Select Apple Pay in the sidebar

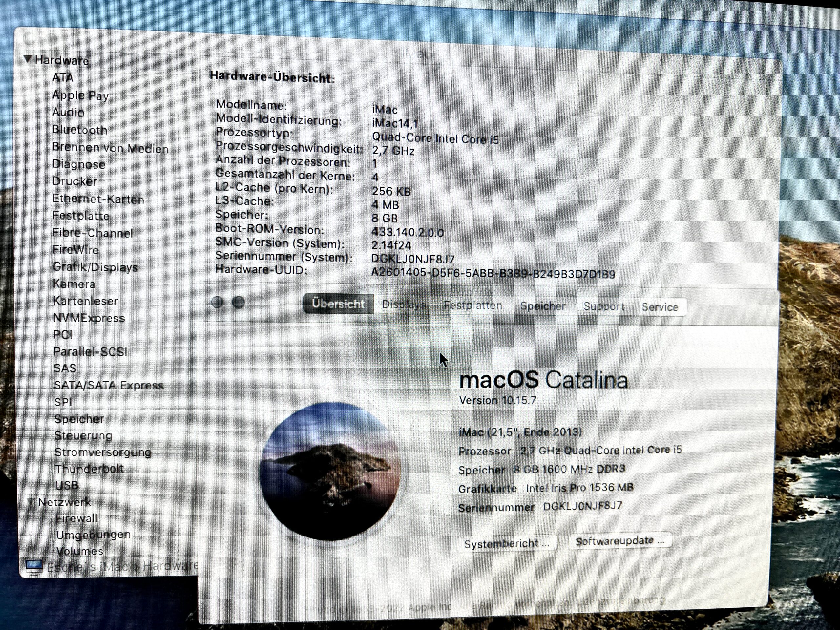tap(81, 95)
